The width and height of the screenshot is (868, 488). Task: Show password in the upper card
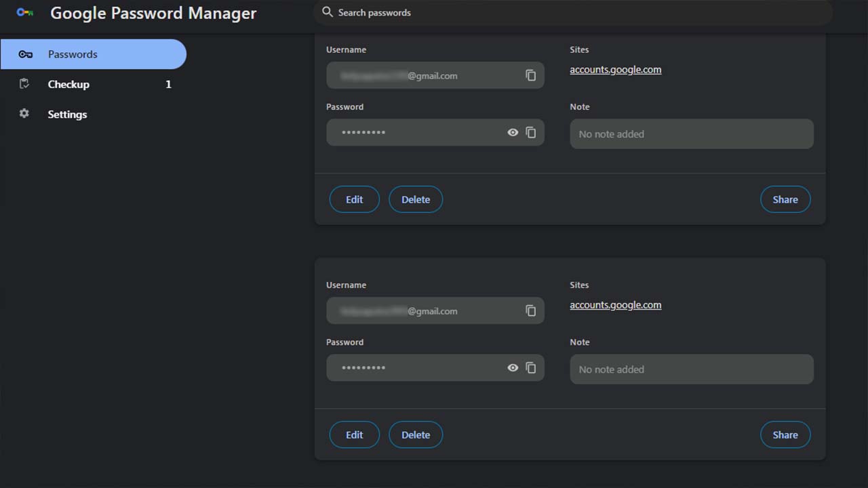click(x=513, y=133)
